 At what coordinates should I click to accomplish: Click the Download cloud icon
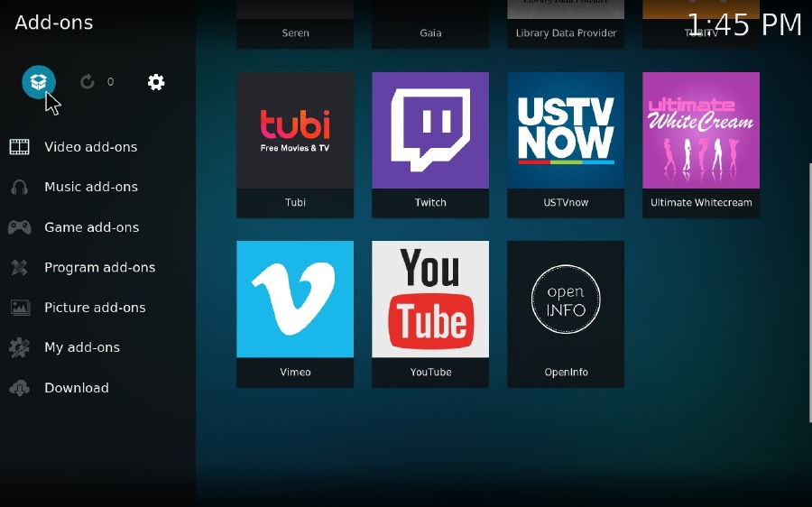click(20, 388)
